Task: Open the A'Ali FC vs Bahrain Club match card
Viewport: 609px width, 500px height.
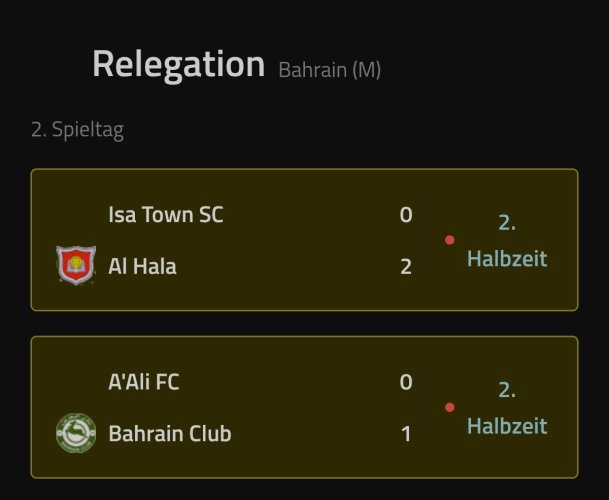Action: (304, 407)
